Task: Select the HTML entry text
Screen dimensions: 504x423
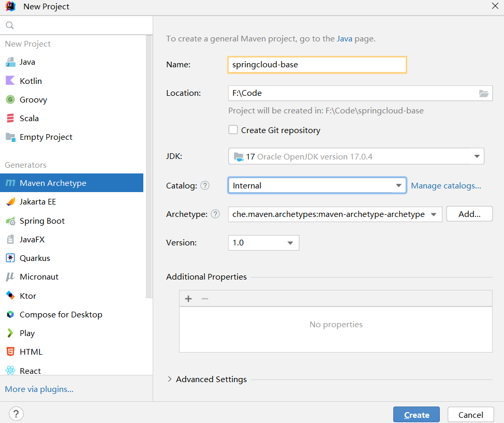Action: point(31,352)
